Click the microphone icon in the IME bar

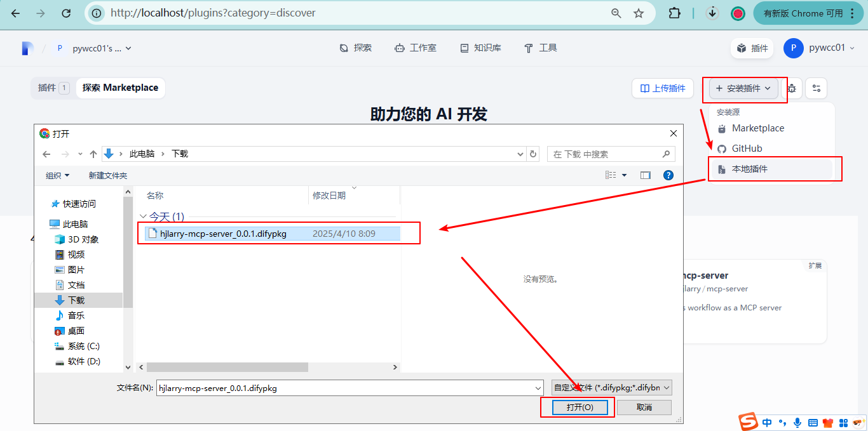[797, 422]
